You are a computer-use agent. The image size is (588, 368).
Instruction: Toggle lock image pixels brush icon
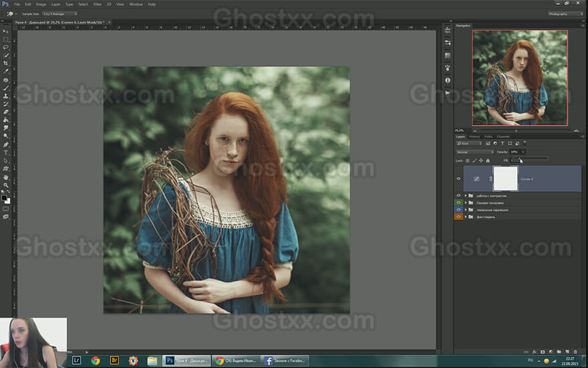(x=474, y=161)
